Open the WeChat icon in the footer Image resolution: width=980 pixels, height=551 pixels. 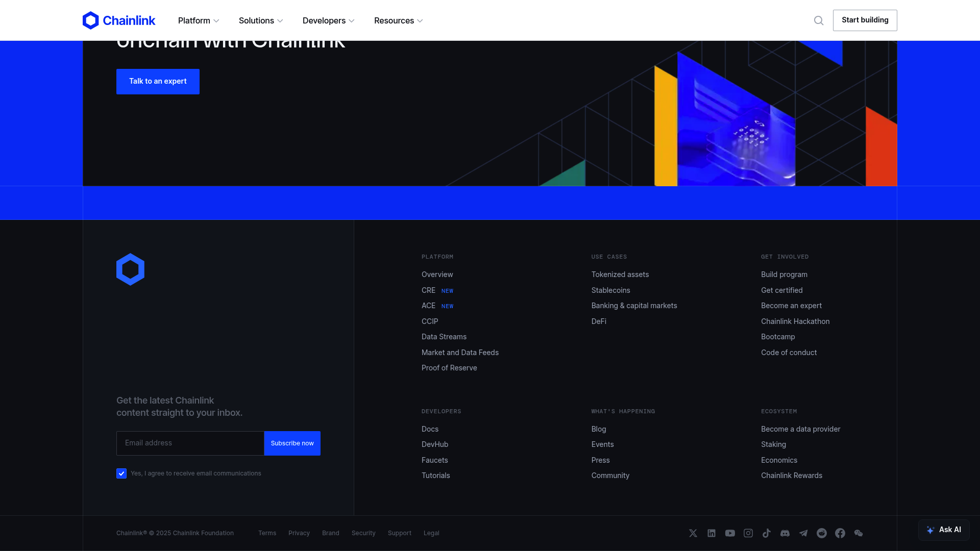(859, 533)
